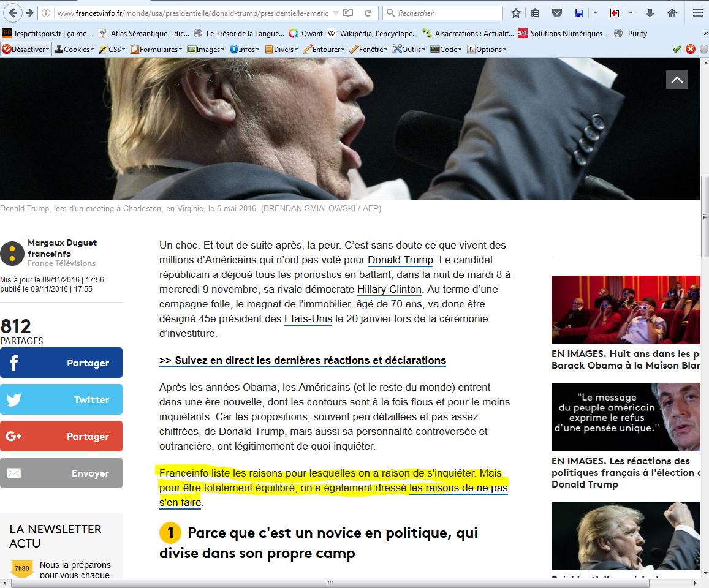Share article on Facebook
Screen dimensions: 709x588
point(61,363)
